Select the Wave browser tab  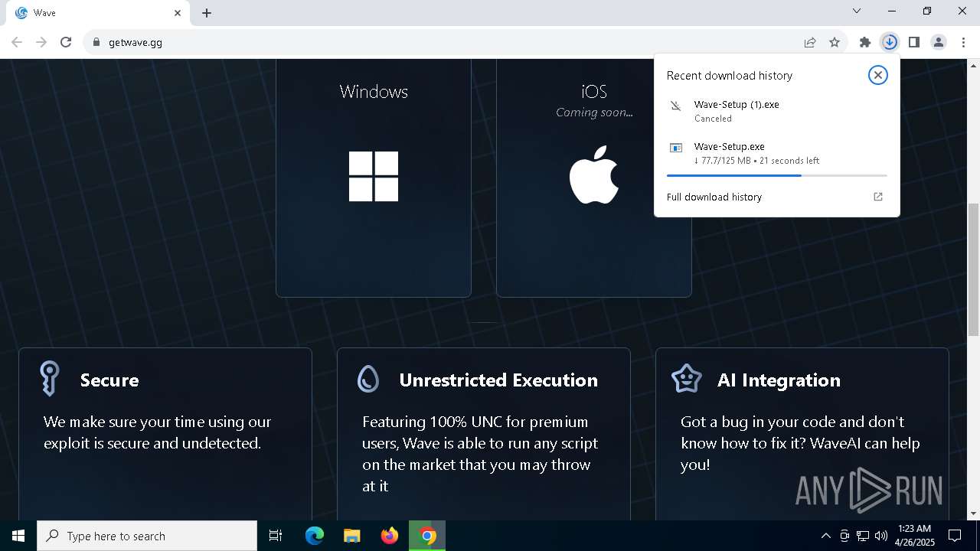97,13
